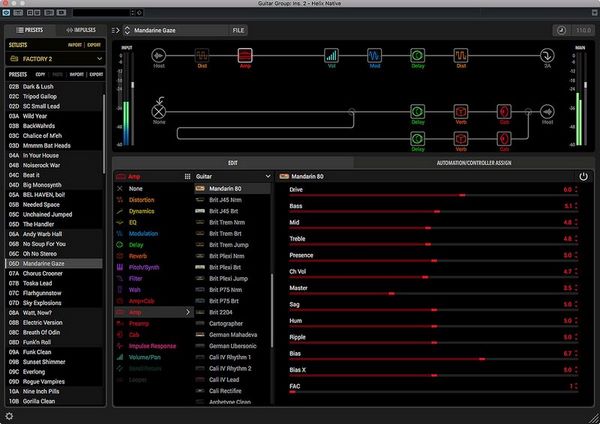Select the upper path 2 Delay block
The height and width of the screenshot is (424, 600).
click(x=417, y=111)
